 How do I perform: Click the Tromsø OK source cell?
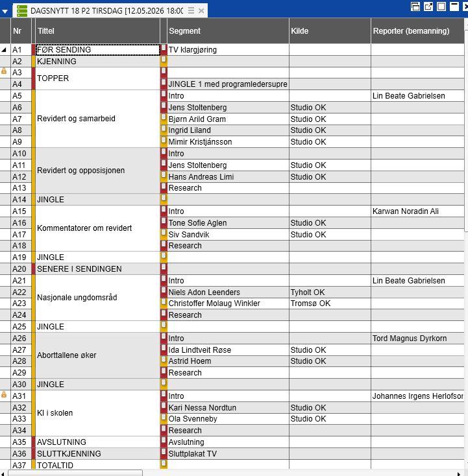[x=330, y=303]
